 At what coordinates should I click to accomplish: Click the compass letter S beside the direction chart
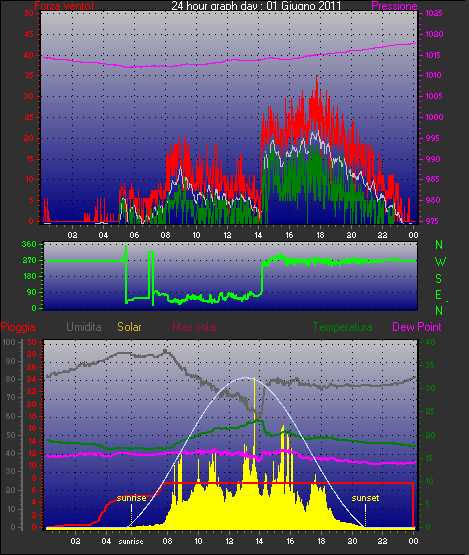coord(439,279)
